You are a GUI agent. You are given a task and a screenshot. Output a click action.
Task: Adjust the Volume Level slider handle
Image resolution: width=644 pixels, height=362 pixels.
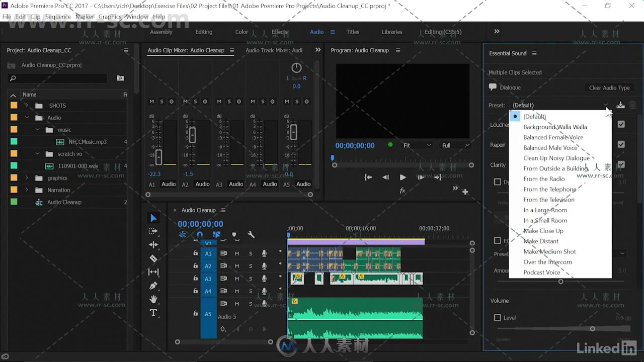click(x=592, y=329)
